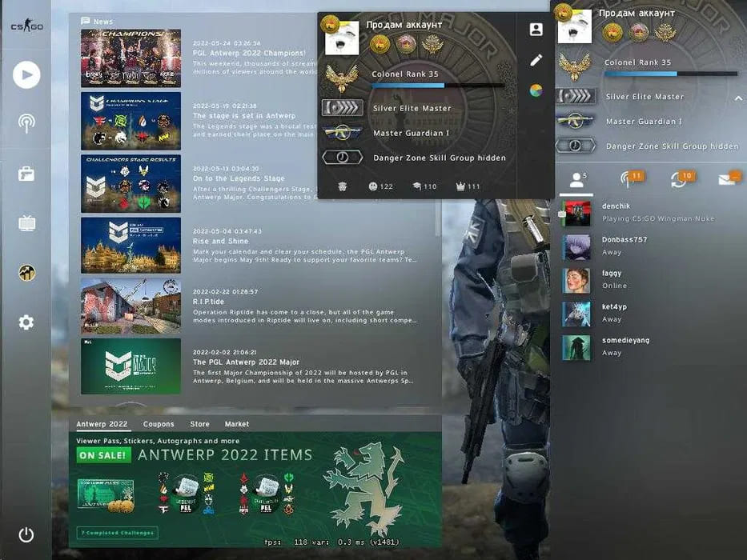The height and width of the screenshot is (560, 747).
Task: Click Master Guardian I wingman rank on profile card
Action: (412, 133)
